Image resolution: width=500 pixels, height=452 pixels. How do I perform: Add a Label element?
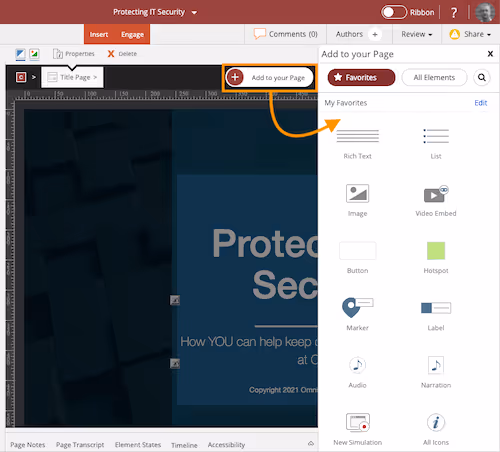pyautogui.click(x=436, y=315)
